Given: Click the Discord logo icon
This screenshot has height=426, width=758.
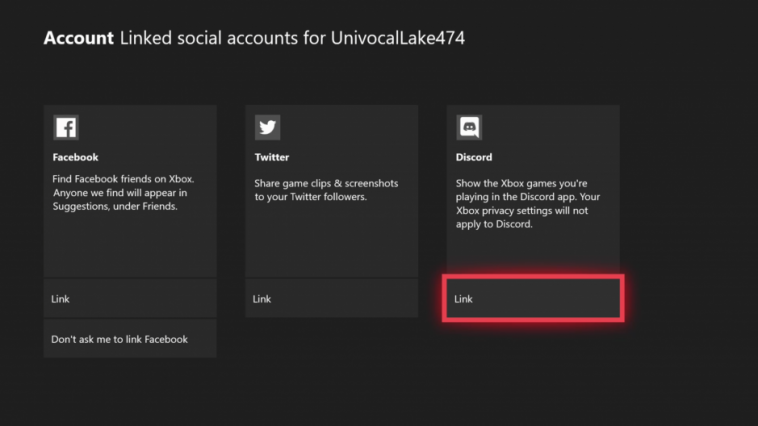Looking at the screenshot, I should point(469,128).
